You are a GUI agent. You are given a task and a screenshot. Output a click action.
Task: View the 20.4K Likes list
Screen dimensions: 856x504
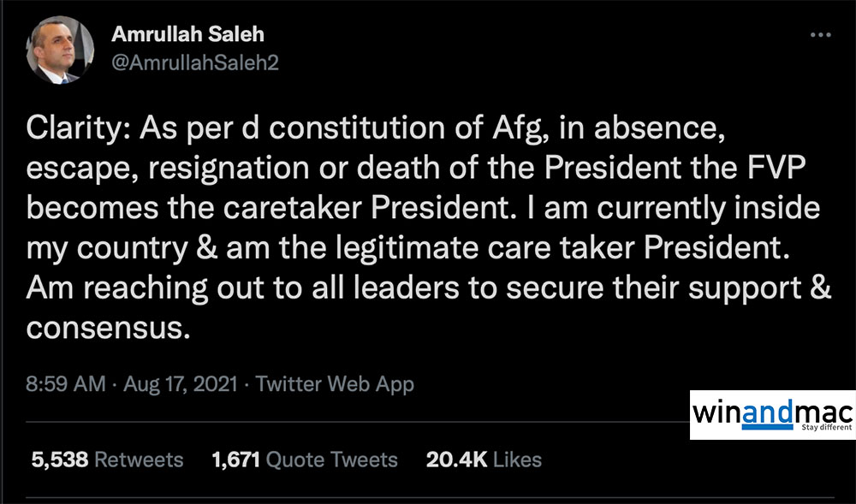pos(484,460)
